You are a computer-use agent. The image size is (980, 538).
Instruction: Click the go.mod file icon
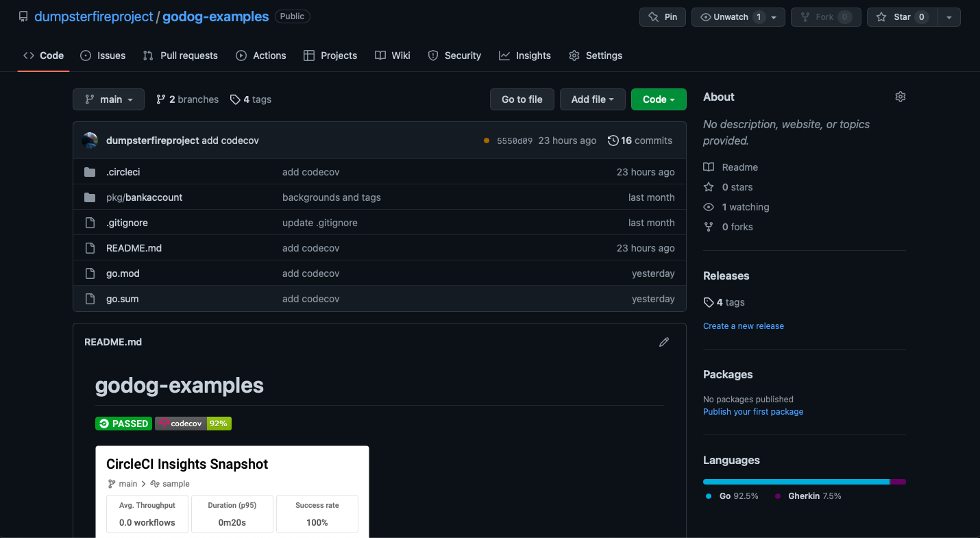90,273
